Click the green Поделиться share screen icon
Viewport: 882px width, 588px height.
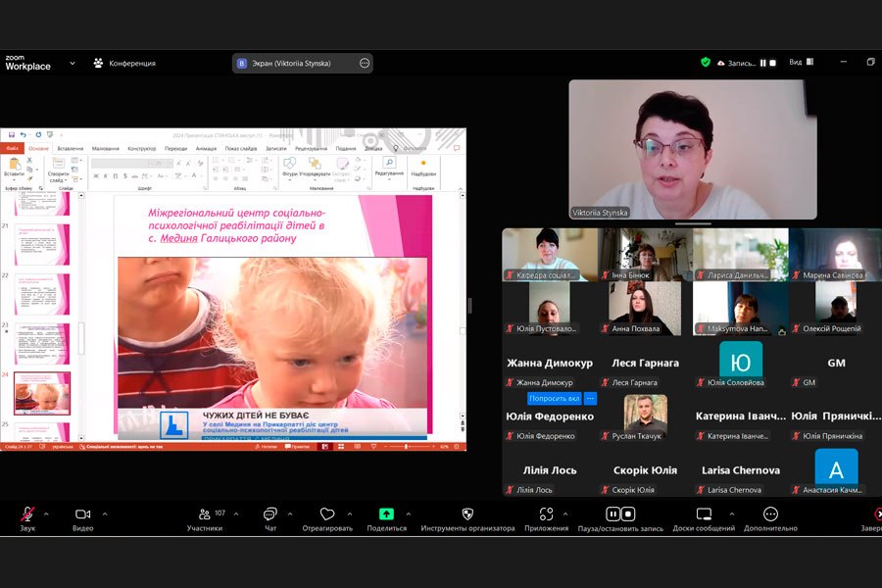coord(386,514)
